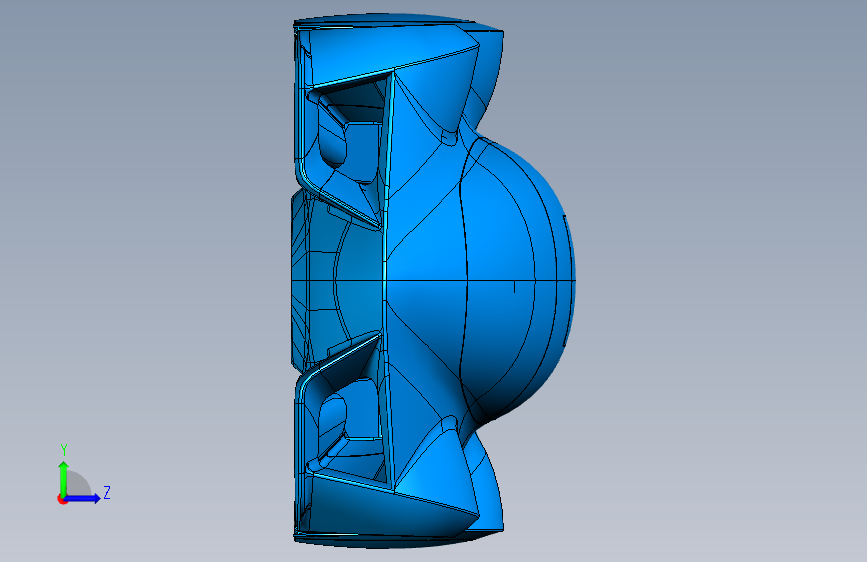The image size is (867, 562).
Task: Click the blue Z axis arrow
Action: coord(82,498)
